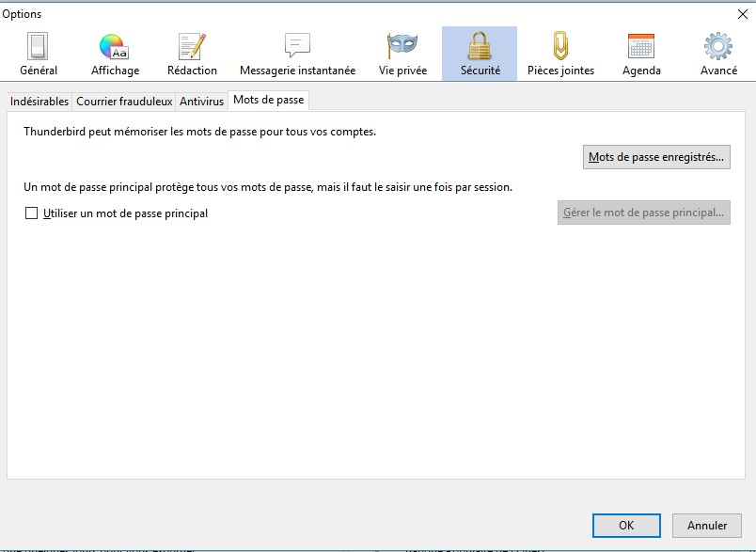
Task: Select the Antivirus tab
Action: (x=201, y=101)
